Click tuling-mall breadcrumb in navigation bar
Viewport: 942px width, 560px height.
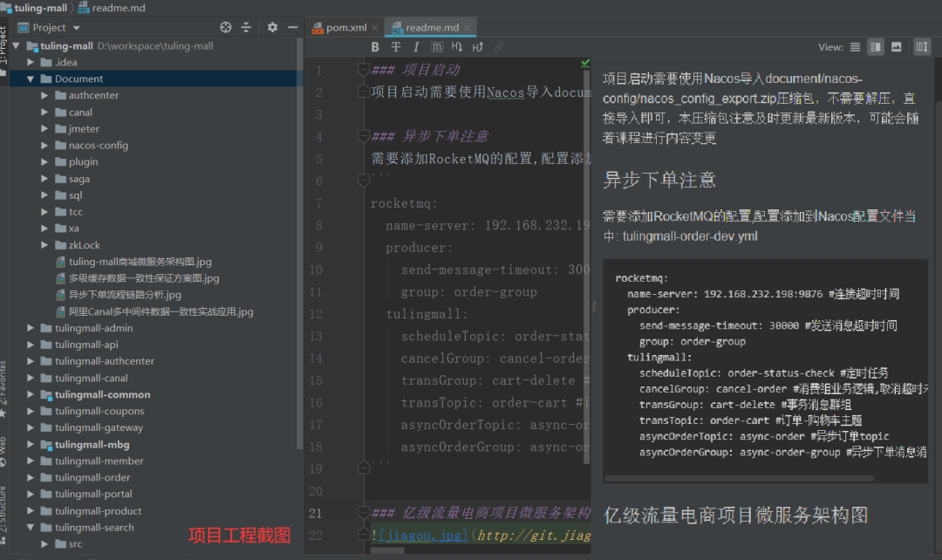coord(35,8)
